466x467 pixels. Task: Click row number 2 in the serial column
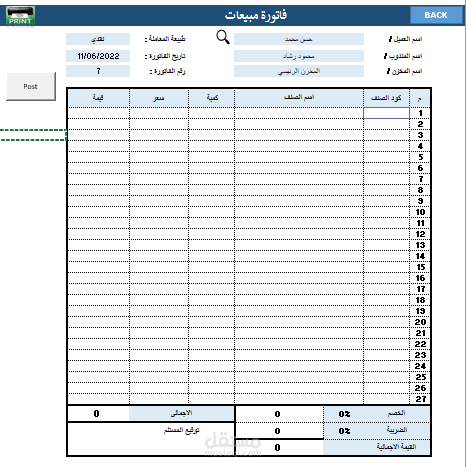coord(420,124)
